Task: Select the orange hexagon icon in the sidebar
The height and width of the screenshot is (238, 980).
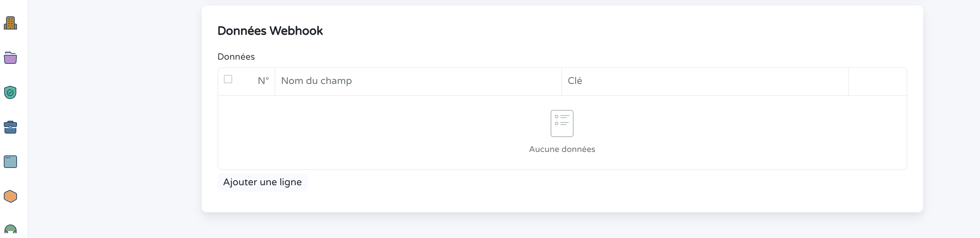Action: click(11, 196)
